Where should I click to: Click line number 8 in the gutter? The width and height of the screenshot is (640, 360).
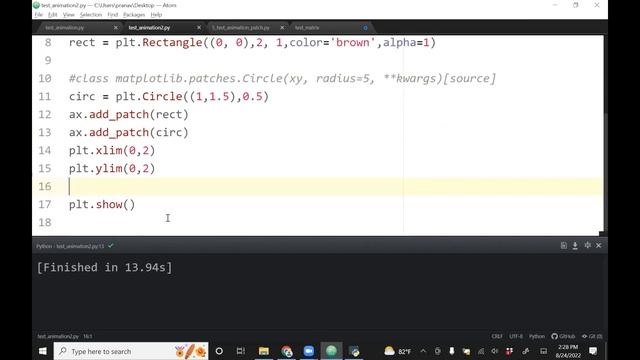click(x=48, y=42)
